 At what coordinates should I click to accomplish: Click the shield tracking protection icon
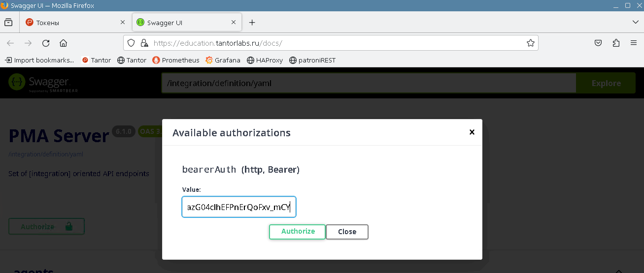pos(131,43)
